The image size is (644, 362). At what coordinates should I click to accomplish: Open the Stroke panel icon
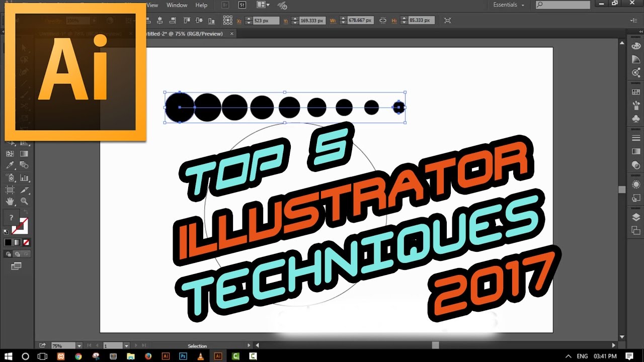click(x=636, y=138)
